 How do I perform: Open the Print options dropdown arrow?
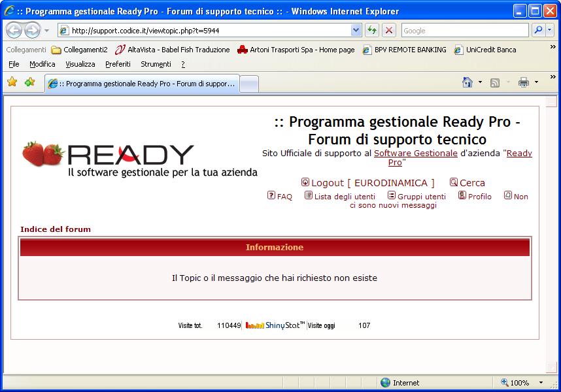[536, 82]
